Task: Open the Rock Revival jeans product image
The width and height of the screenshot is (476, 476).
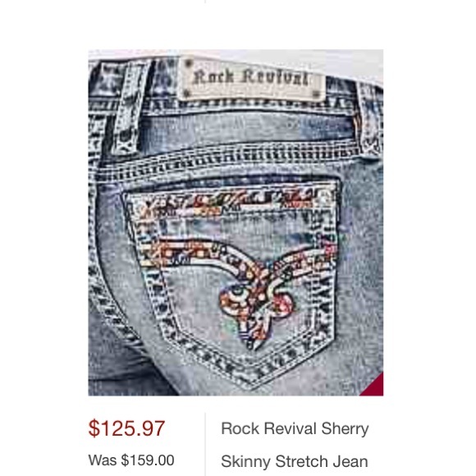Action: 236,222
